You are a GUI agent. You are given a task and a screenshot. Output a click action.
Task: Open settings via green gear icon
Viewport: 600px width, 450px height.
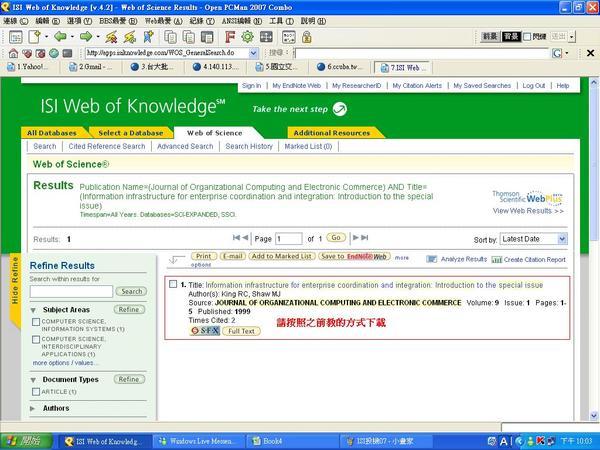(248, 37)
